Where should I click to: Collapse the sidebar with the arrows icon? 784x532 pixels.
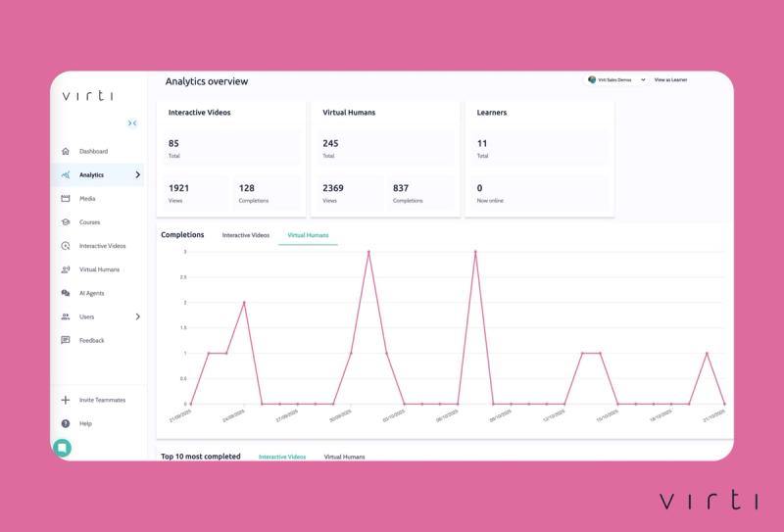point(132,123)
